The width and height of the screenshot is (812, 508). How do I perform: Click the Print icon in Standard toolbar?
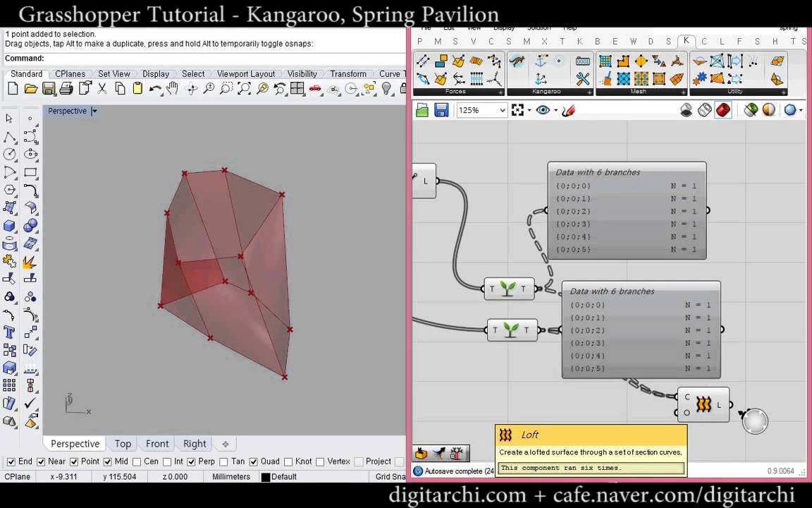pos(66,89)
